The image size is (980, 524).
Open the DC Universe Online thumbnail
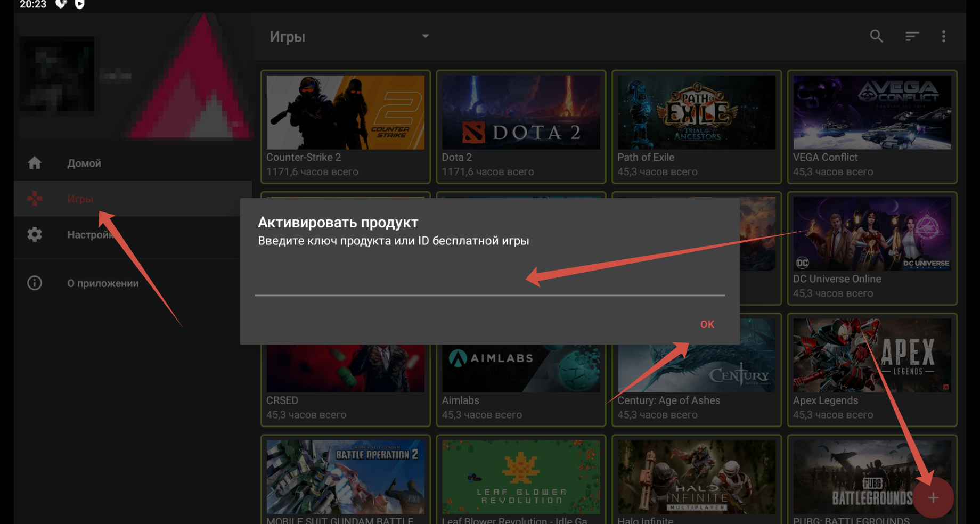(x=872, y=234)
